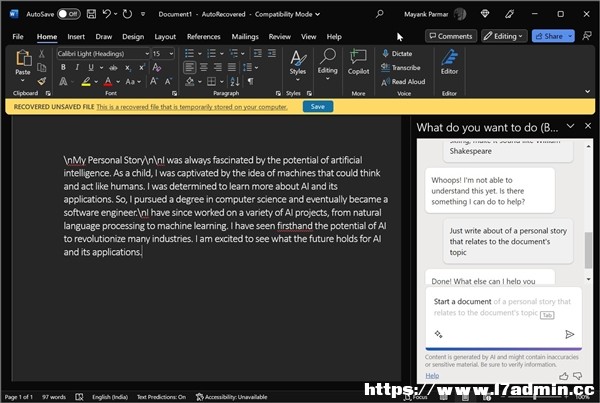Open the Editing mode dropdown button
The height and width of the screenshot is (403, 600).
(x=504, y=36)
